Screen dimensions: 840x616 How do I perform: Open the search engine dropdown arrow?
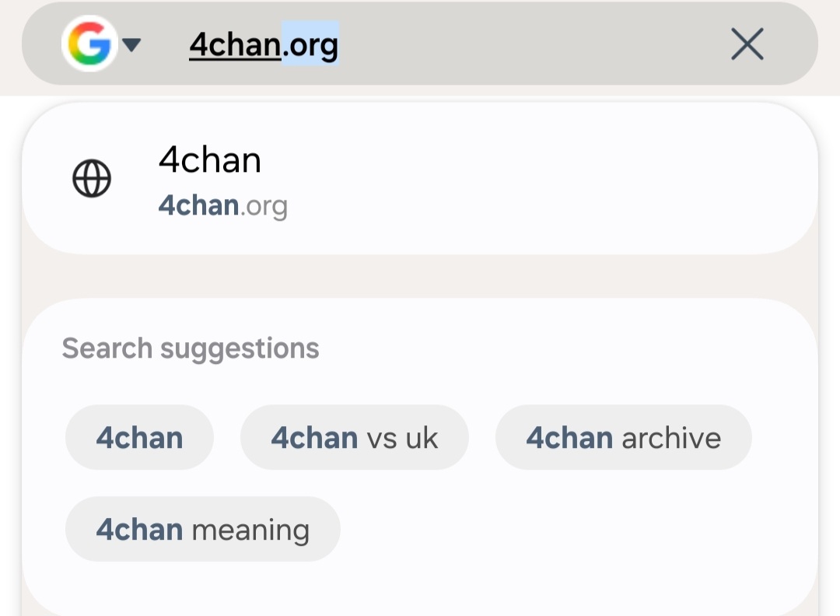pyautogui.click(x=131, y=45)
